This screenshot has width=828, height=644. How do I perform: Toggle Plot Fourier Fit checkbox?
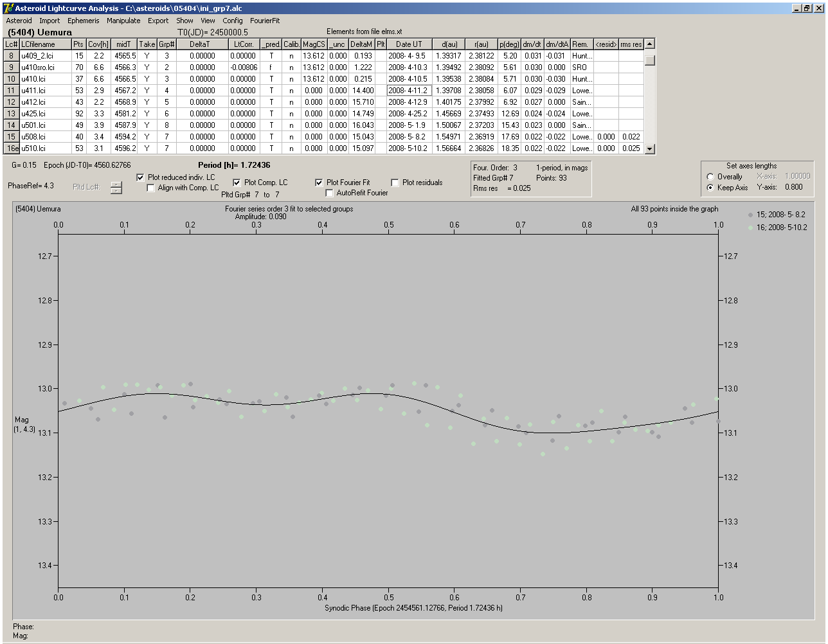click(319, 183)
